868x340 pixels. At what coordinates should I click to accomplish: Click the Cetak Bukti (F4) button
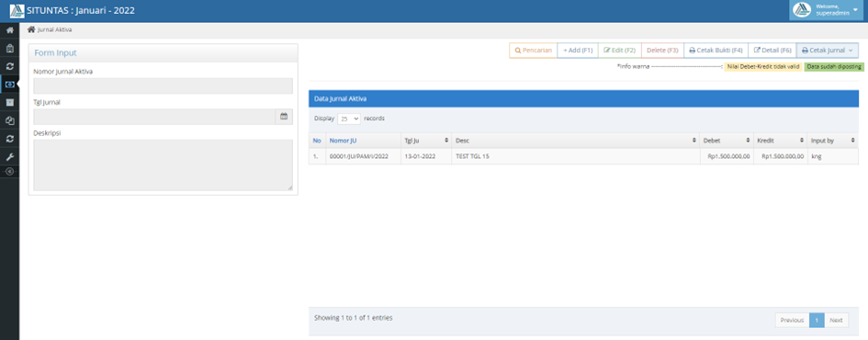pyautogui.click(x=716, y=51)
